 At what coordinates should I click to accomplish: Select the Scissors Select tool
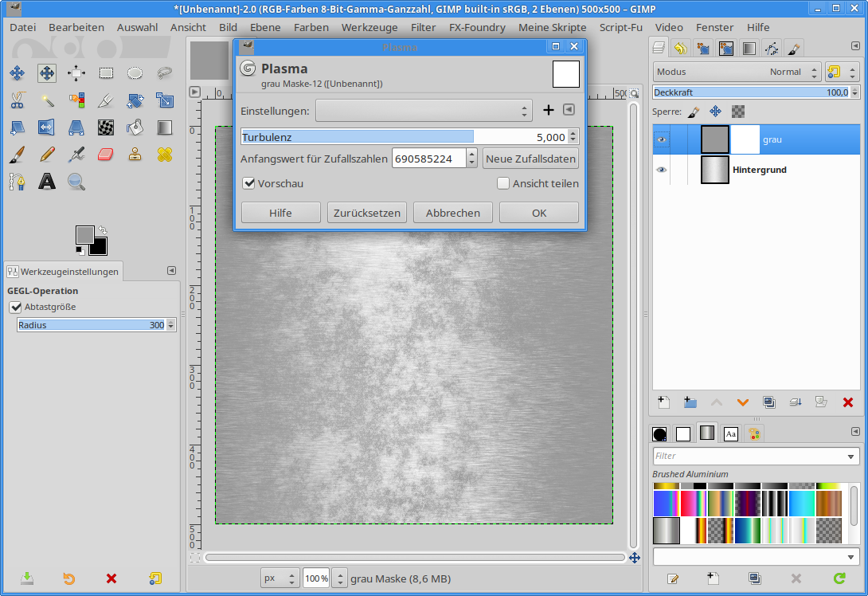18,100
